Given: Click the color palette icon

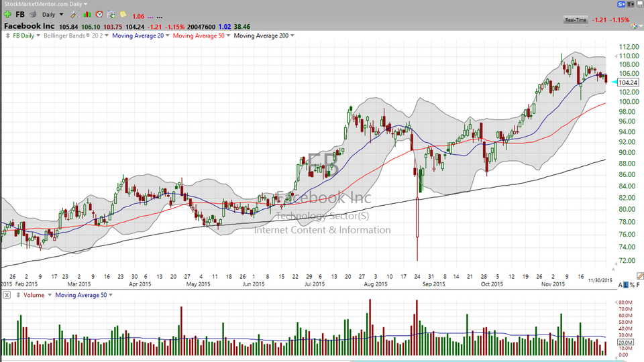Looking at the screenshot, I should coord(635,26).
